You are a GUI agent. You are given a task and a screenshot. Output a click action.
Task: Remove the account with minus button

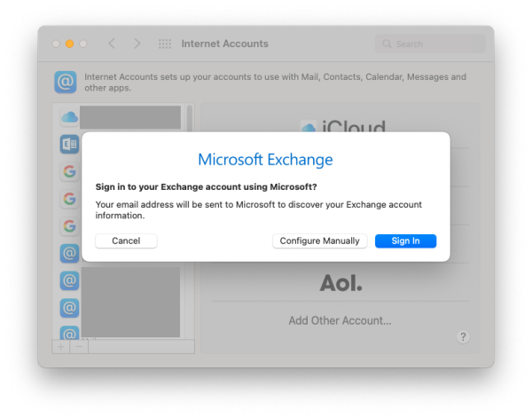pyautogui.click(x=79, y=347)
